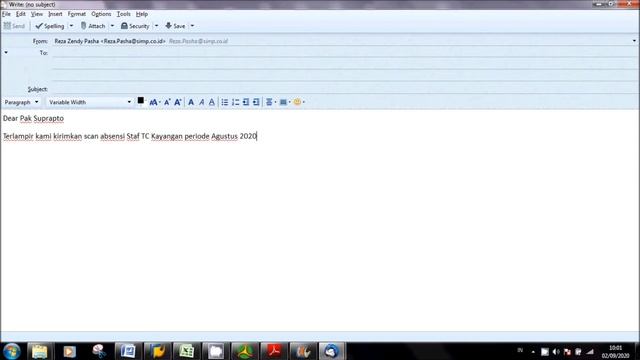Toggle underline formatting

[x=211, y=102]
